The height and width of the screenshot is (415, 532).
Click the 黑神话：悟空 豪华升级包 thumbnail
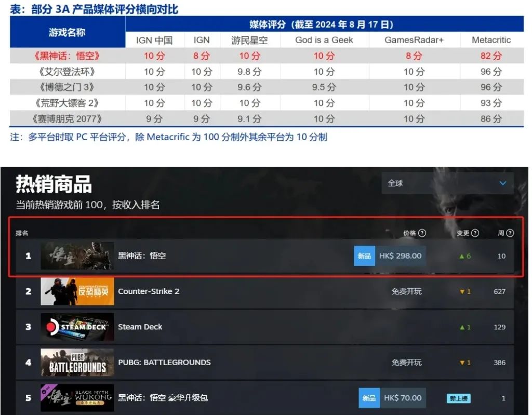[77, 398]
